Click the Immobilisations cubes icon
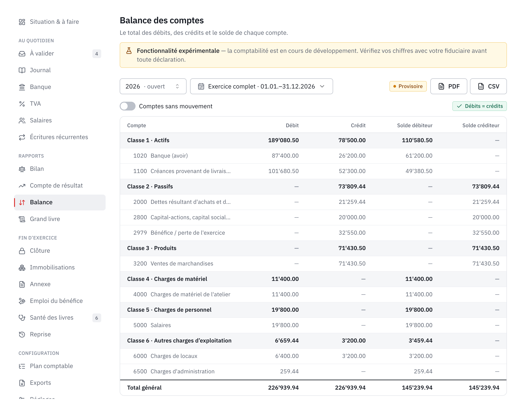The image size is (521, 420). pos(22,267)
